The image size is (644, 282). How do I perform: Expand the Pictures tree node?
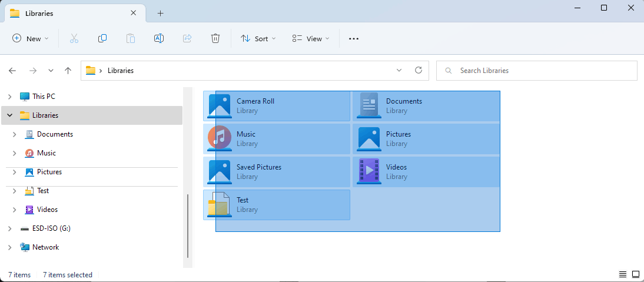point(14,172)
